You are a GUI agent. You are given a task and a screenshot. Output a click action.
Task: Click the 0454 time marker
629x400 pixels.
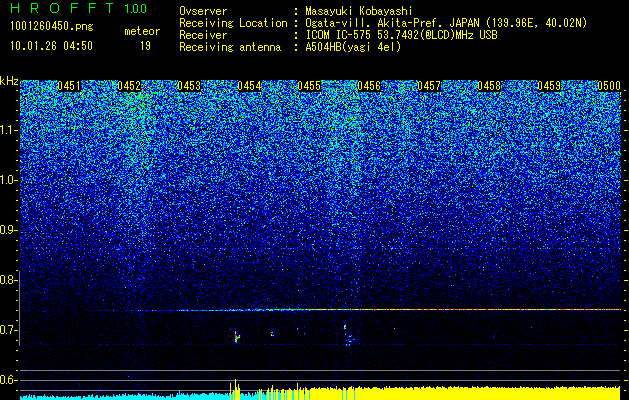click(249, 86)
